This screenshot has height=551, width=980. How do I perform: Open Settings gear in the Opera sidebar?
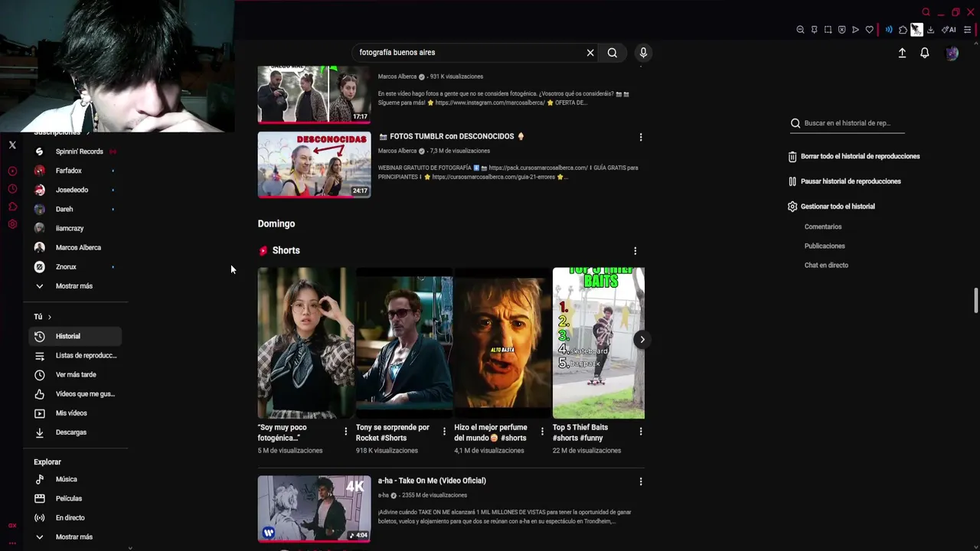point(12,224)
